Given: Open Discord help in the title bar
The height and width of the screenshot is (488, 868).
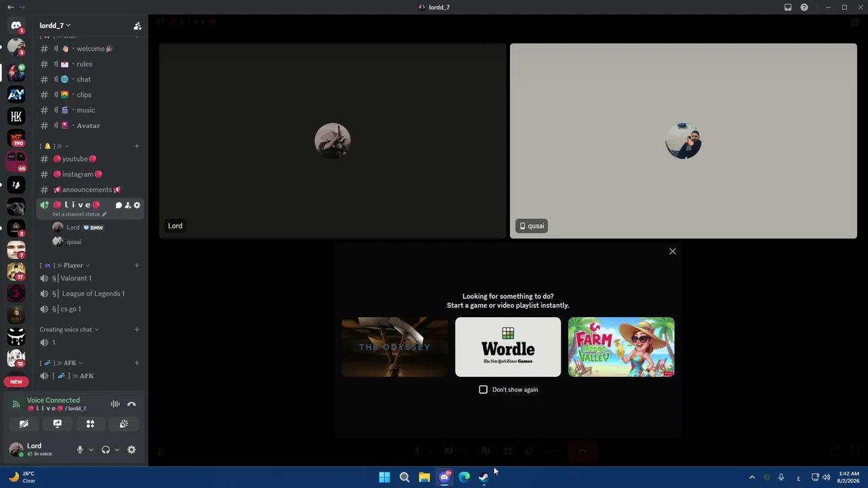Looking at the screenshot, I should 804,7.
